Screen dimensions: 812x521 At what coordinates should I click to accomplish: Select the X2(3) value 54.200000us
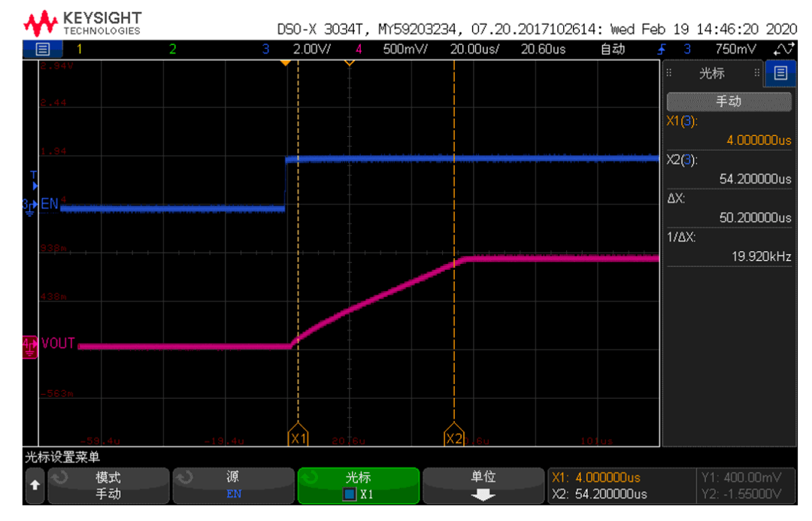[x=755, y=179]
